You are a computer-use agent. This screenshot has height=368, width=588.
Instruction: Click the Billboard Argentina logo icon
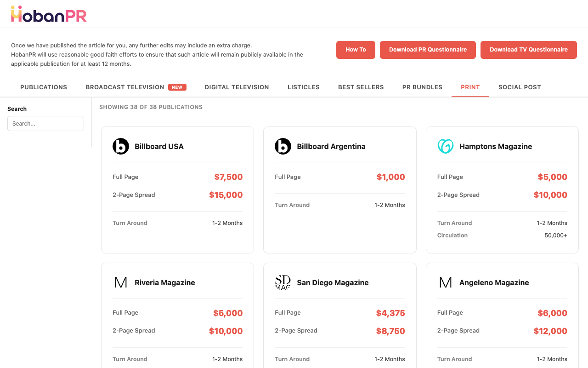pyautogui.click(x=283, y=146)
